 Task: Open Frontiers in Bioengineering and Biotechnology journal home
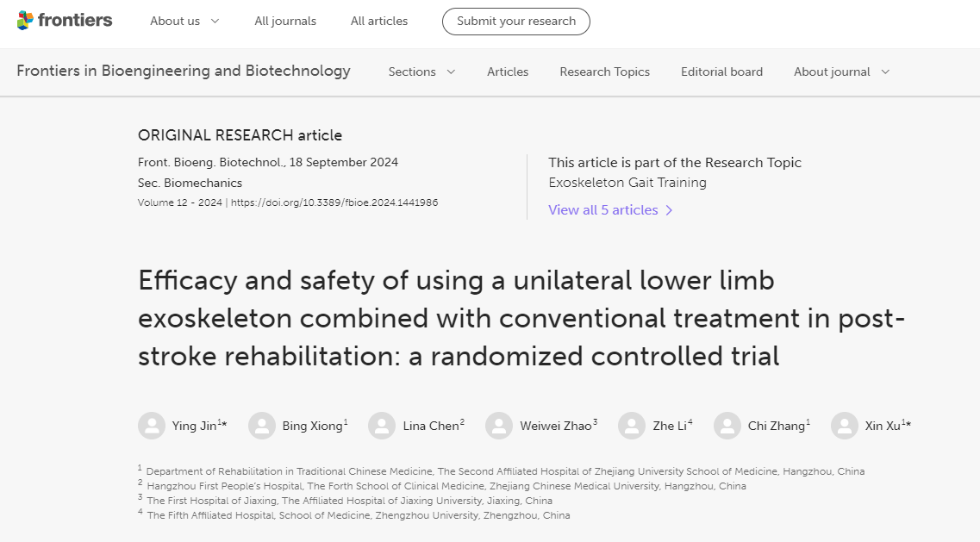point(184,72)
